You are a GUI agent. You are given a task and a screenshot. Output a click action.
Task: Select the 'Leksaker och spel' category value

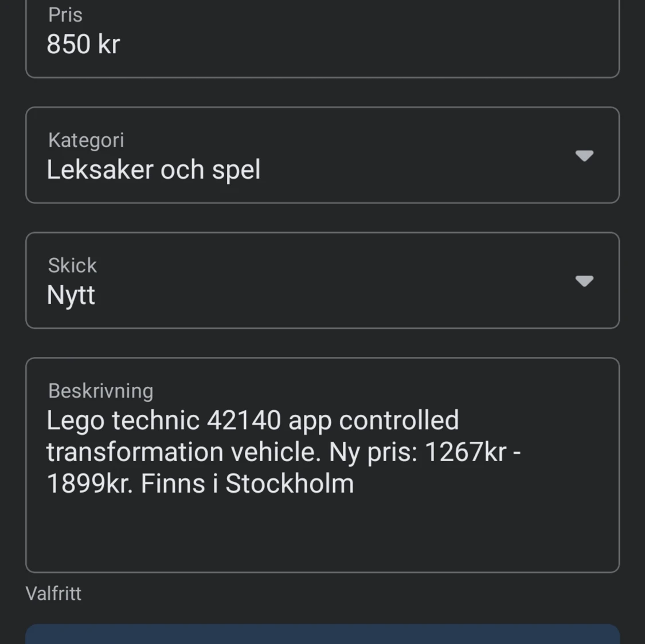tap(154, 170)
